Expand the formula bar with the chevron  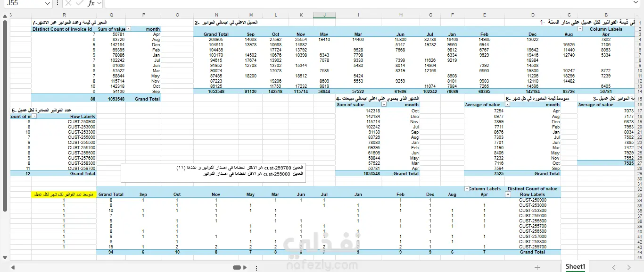point(636,3)
